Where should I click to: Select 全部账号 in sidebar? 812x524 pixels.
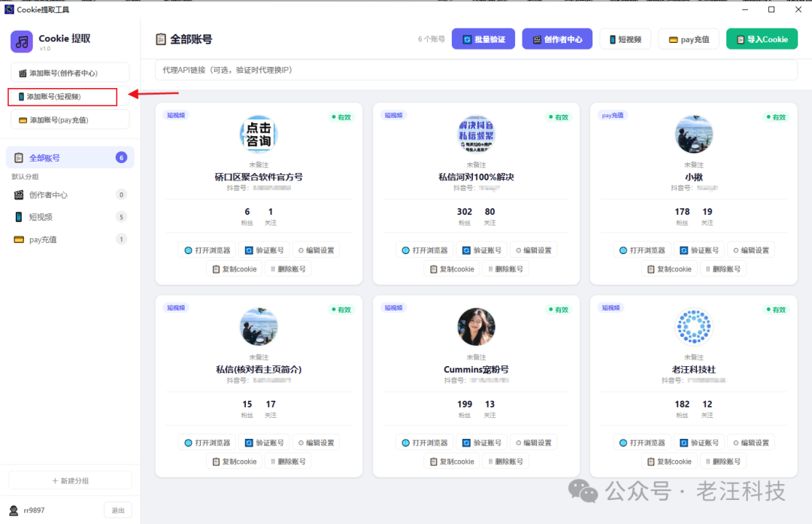tap(70, 157)
